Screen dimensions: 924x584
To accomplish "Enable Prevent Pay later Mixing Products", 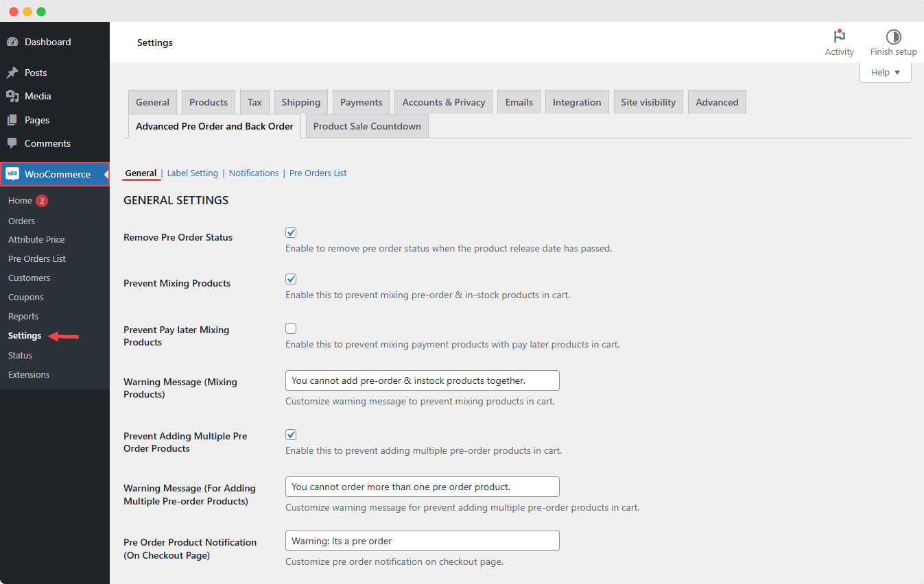I will tap(291, 328).
